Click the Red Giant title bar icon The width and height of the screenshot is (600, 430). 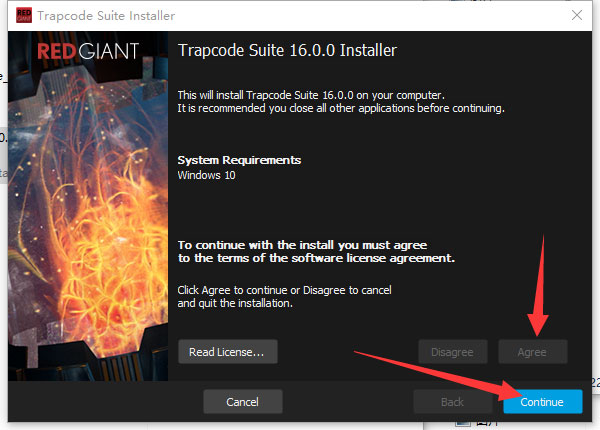(x=24, y=16)
